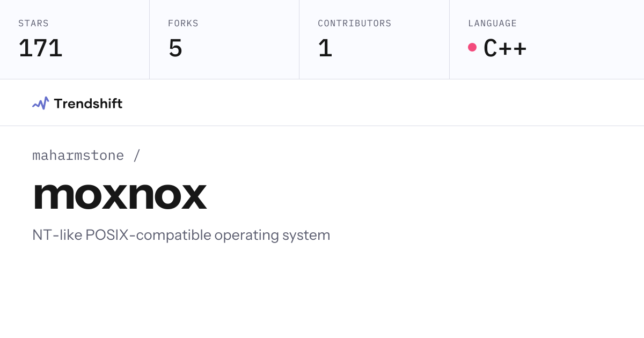This screenshot has height=338, width=644.
Task: Click the LANGUAGE label
Action: pos(493,24)
